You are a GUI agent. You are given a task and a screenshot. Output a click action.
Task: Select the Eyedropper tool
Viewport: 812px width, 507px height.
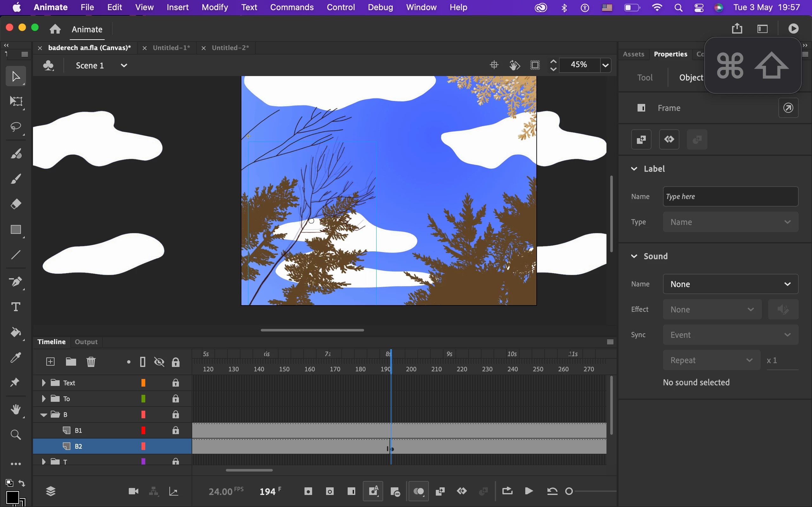tap(16, 358)
